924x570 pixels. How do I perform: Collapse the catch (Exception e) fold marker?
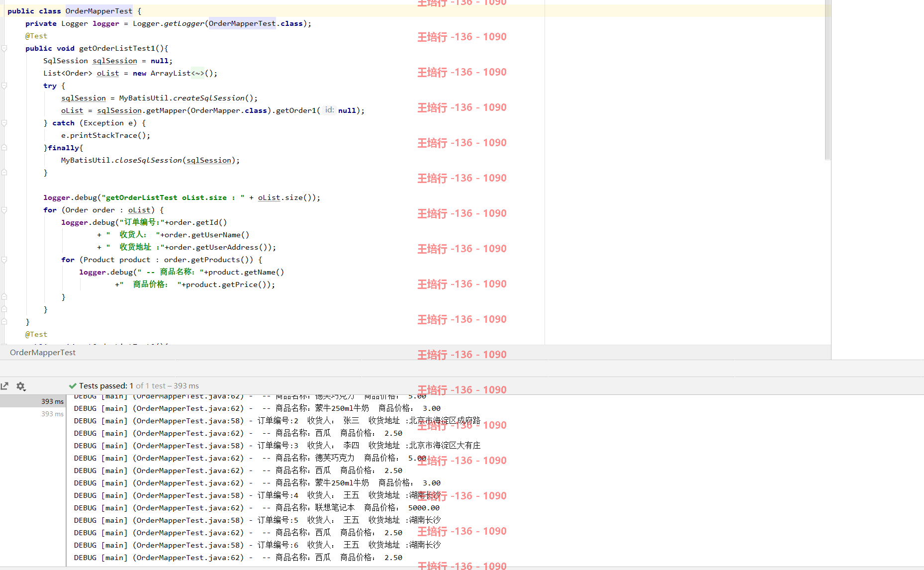tap(4, 123)
